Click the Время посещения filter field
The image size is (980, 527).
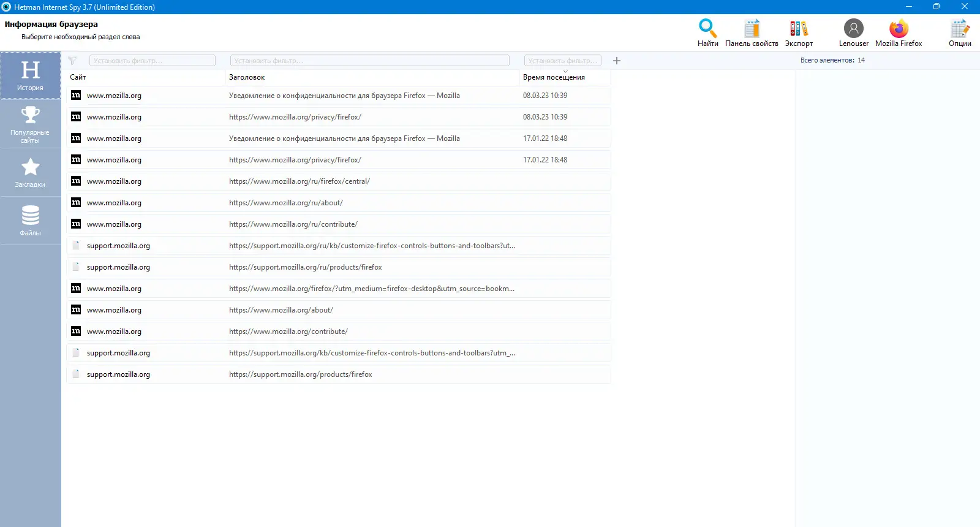tap(563, 61)
